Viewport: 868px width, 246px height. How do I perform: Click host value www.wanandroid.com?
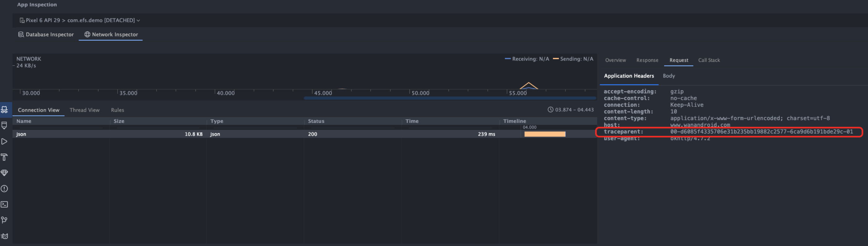pyautogui.click(x=700, y=125)
